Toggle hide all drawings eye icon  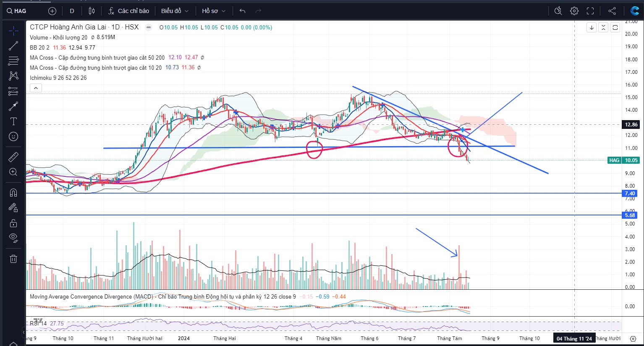click(13, 238)
